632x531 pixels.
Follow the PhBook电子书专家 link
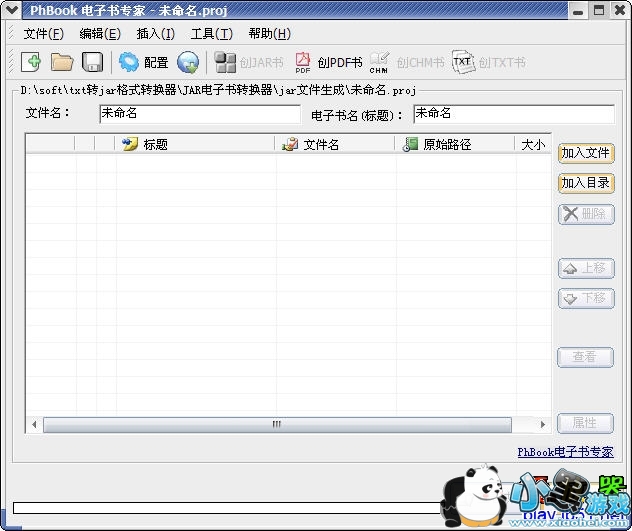[565, 452]
